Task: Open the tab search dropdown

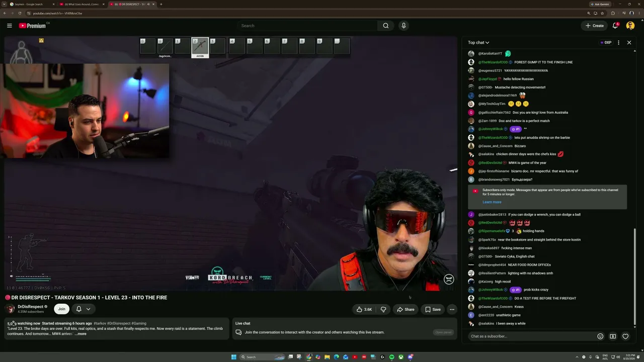Action: (4, 4)
